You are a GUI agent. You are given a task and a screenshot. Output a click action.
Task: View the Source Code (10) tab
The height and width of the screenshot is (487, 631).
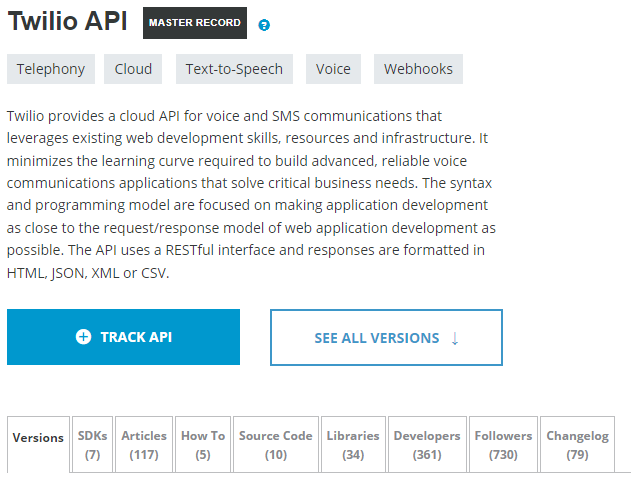276,445
